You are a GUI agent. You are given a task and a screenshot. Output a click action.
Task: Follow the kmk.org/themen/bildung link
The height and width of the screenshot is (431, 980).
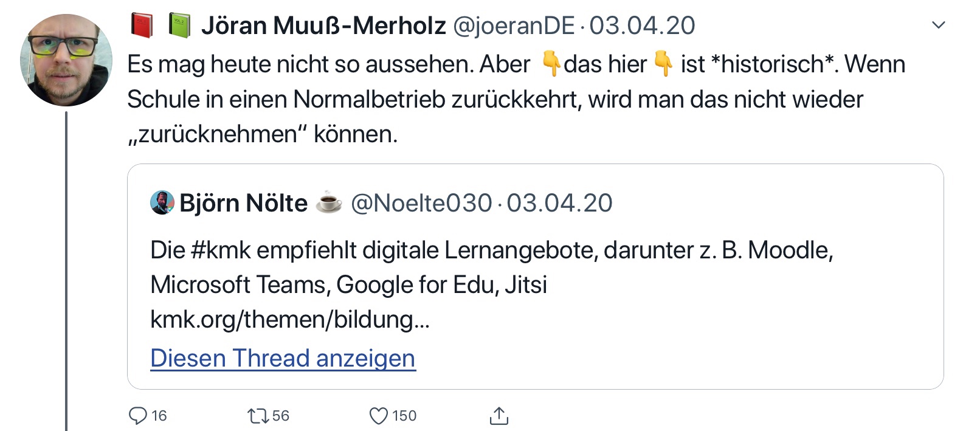point(290,320)
